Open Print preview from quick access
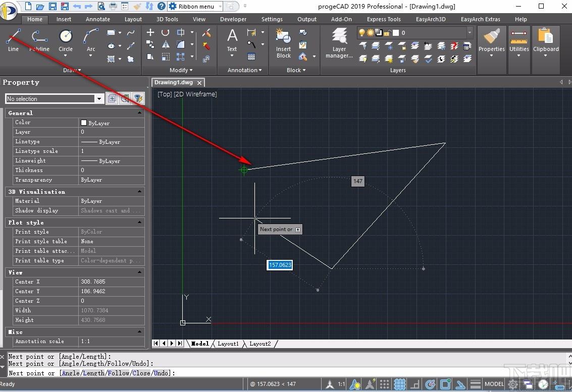 101,6
